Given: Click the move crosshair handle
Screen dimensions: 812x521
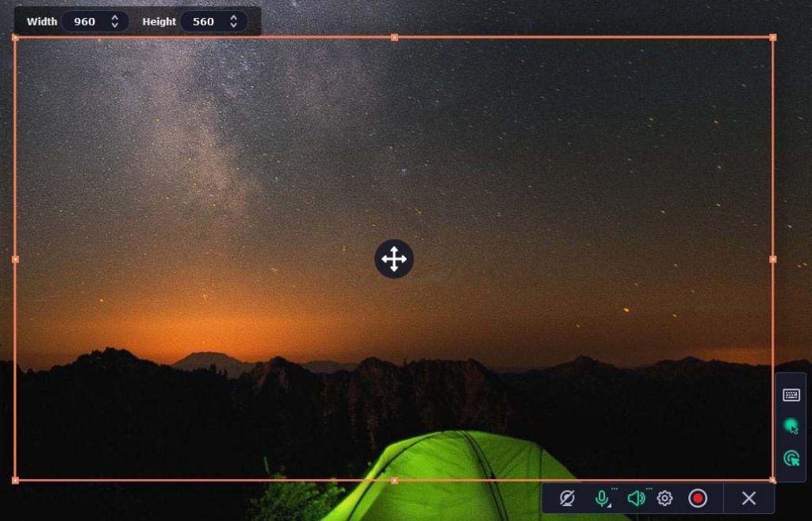Looking at the screenshot, I should pyautogui.click(x=394, y=259).
